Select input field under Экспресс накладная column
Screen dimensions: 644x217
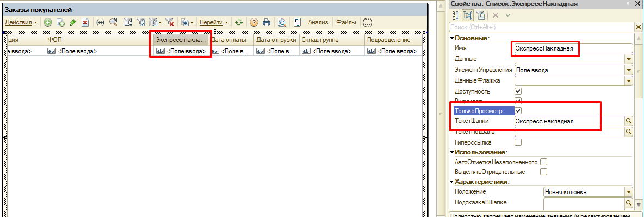click(181, 51)
